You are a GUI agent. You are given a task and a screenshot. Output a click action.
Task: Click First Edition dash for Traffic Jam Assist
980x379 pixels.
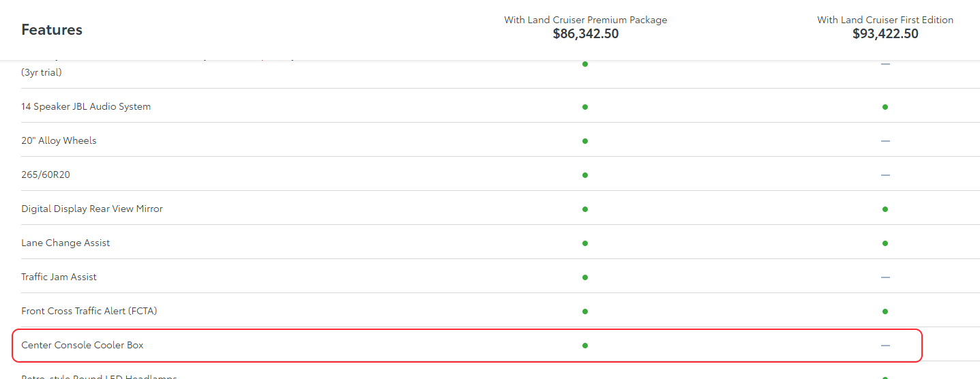coord(885,277)
